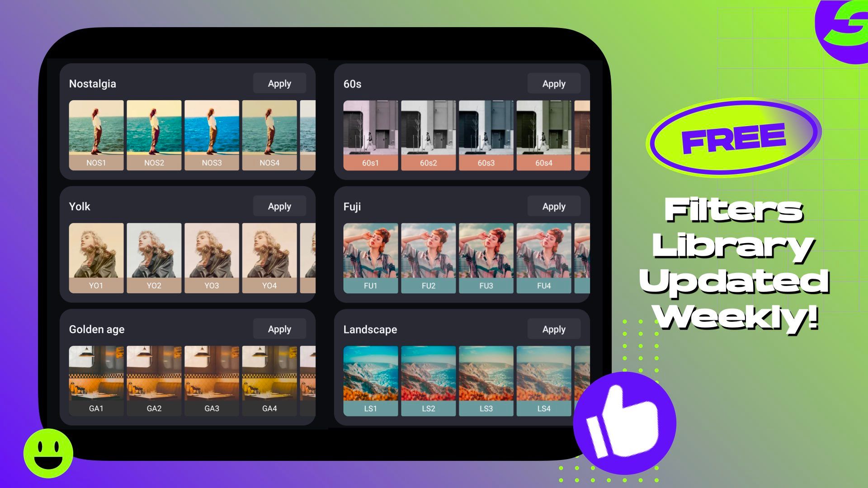The image size is (868, 488).
Task: Apply the Fuji filter set
Action: pos(553,206)
